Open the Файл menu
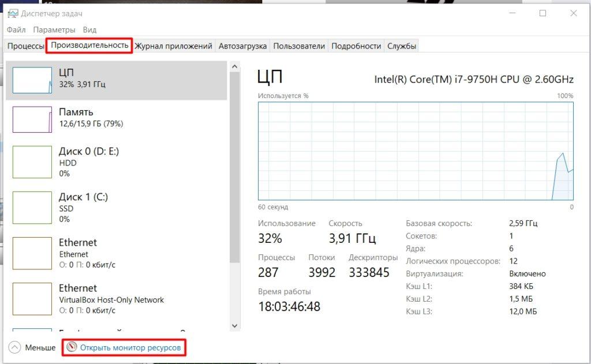Image resolution: width=591 pixels, height=364 pixels. point(16,30)
